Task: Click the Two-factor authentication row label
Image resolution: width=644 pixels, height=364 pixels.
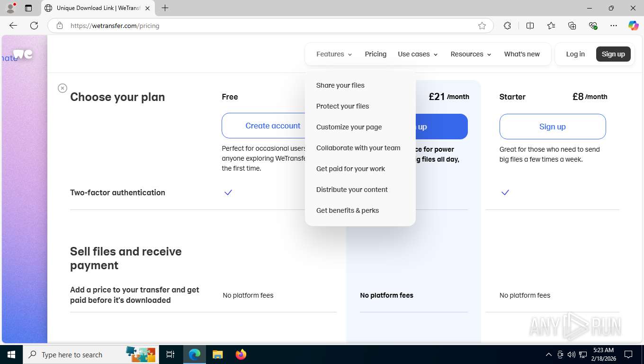Action: (117, 192)
